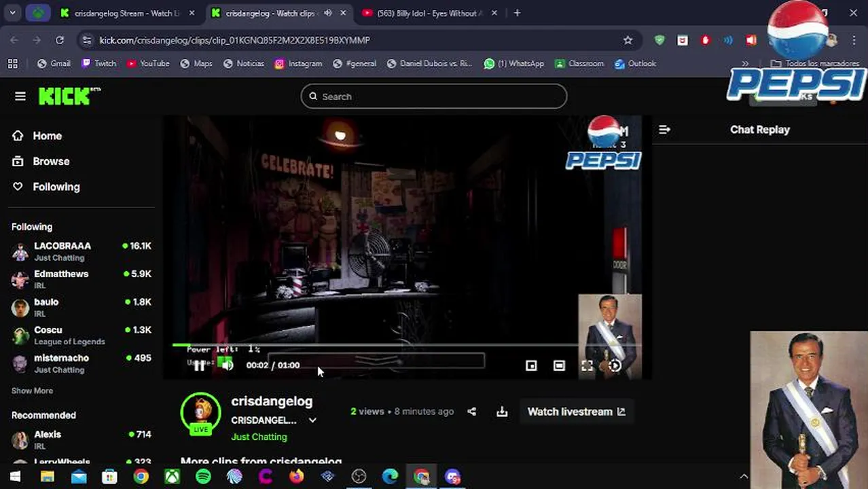
Task: Enter fullscreen on the clip player
Action: pos(587,365)
